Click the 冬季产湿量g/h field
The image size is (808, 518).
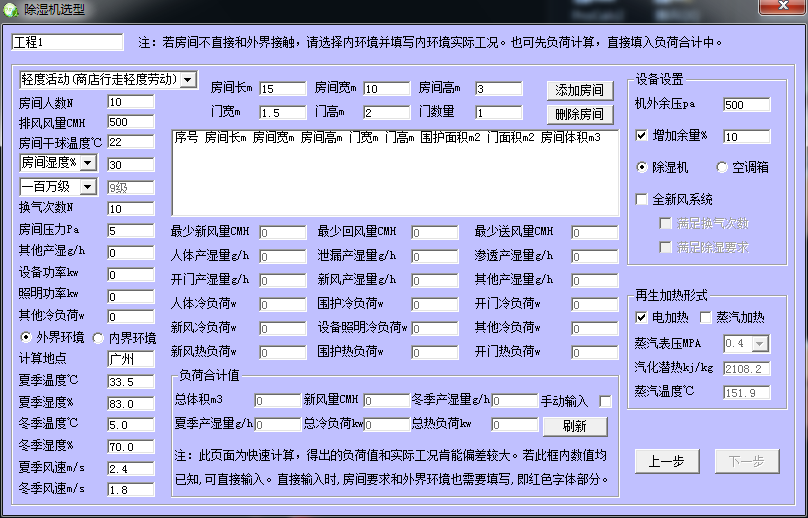pyautogui.click(x=515, y=400)
